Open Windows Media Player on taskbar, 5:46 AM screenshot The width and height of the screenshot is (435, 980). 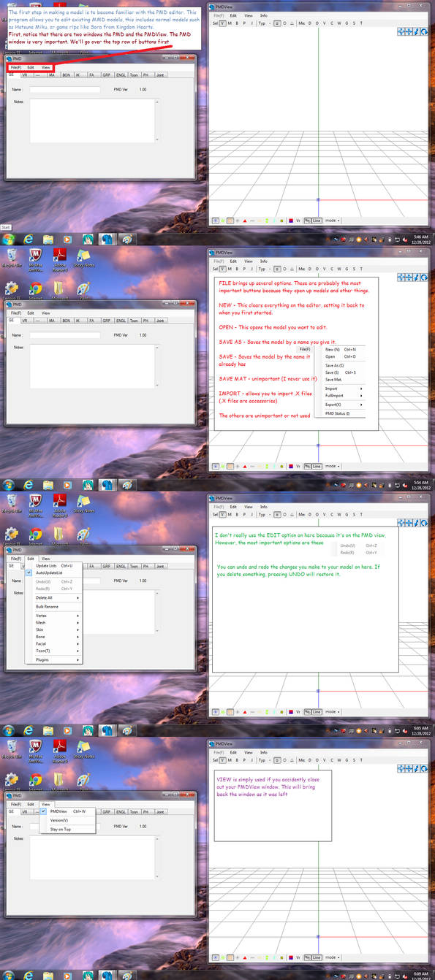point(67,239)
